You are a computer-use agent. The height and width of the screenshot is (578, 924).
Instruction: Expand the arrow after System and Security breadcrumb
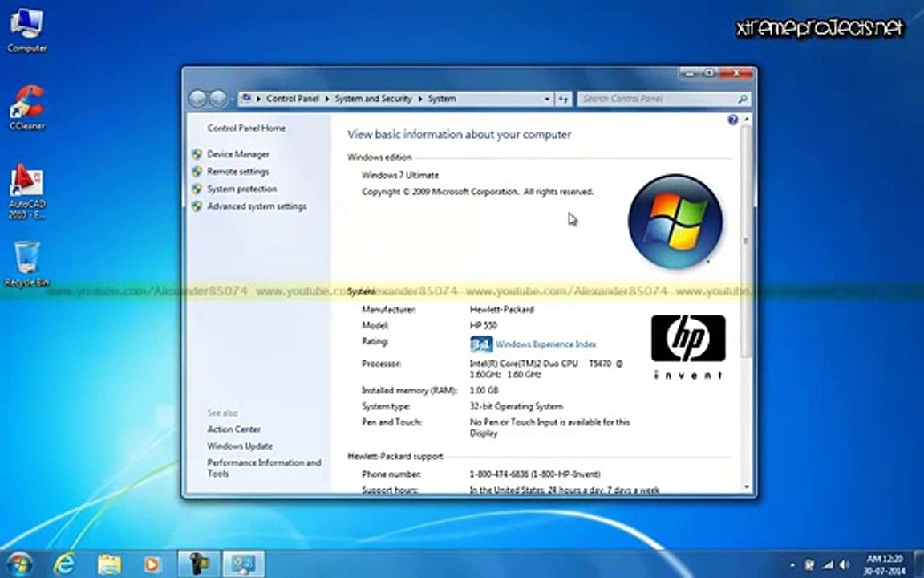coord(420,99)
